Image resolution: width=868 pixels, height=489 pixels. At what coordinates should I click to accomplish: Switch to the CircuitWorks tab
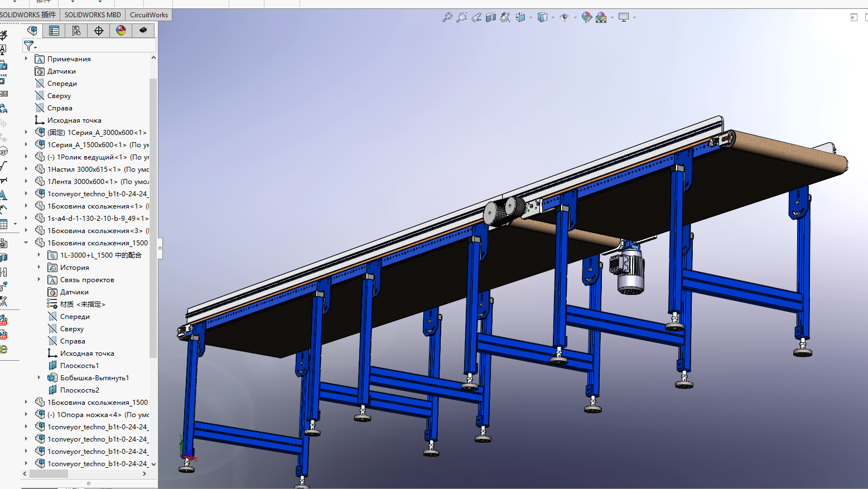[x=149, y=14]
